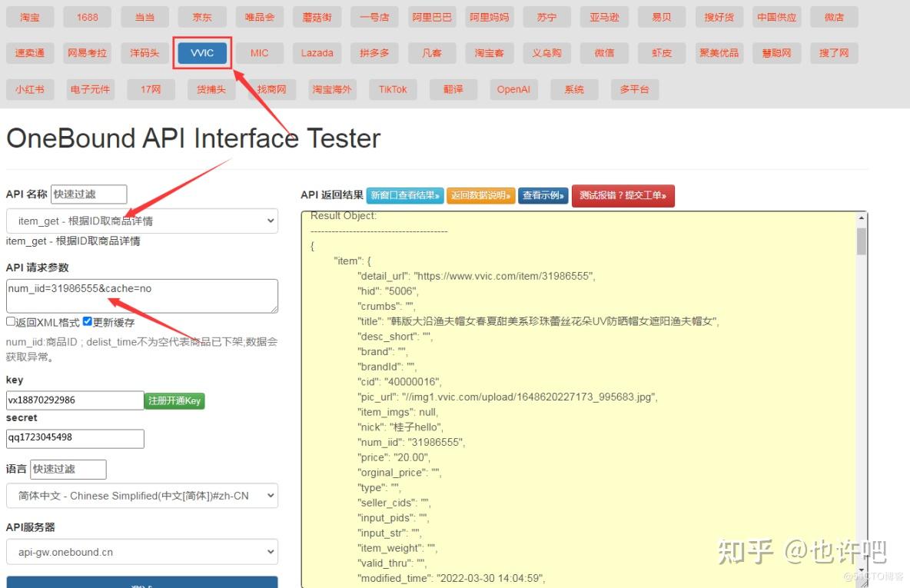Viewport: 910px width, 588px height.
Task: Click the 京东 platform button
Action: pyautogui.click(x=201, y=17)
